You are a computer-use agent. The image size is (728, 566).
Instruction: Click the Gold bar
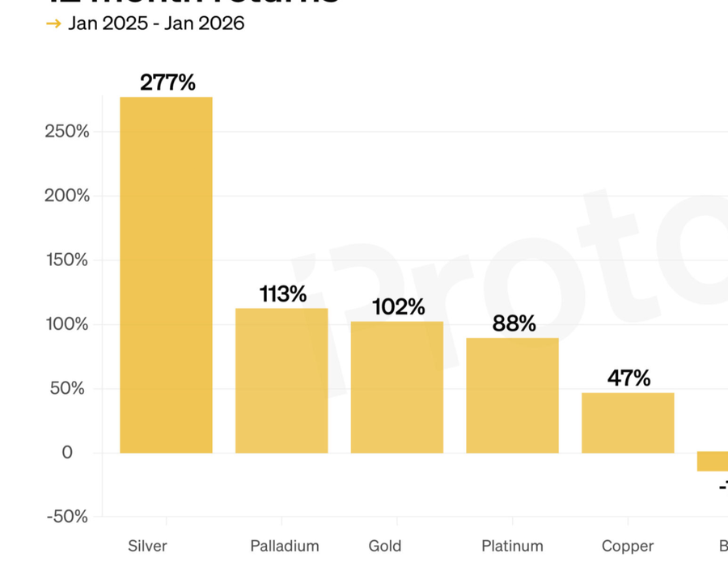(x=396, y=386)
